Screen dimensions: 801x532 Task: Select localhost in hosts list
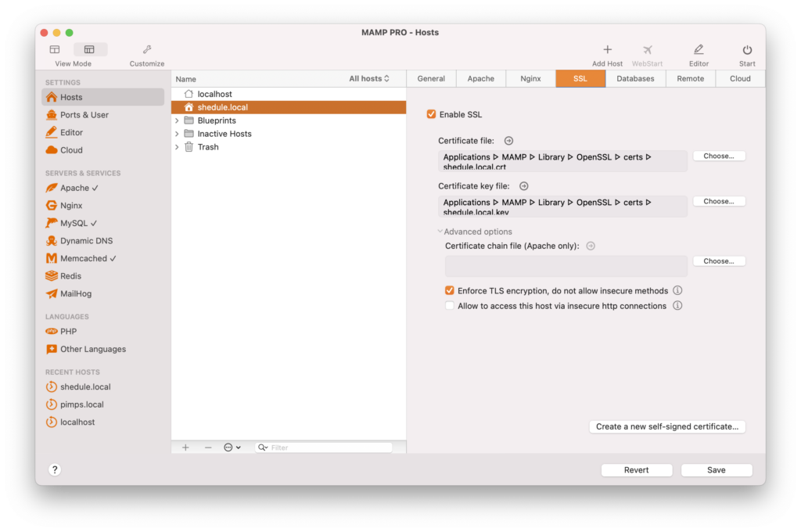pos(289,94)
